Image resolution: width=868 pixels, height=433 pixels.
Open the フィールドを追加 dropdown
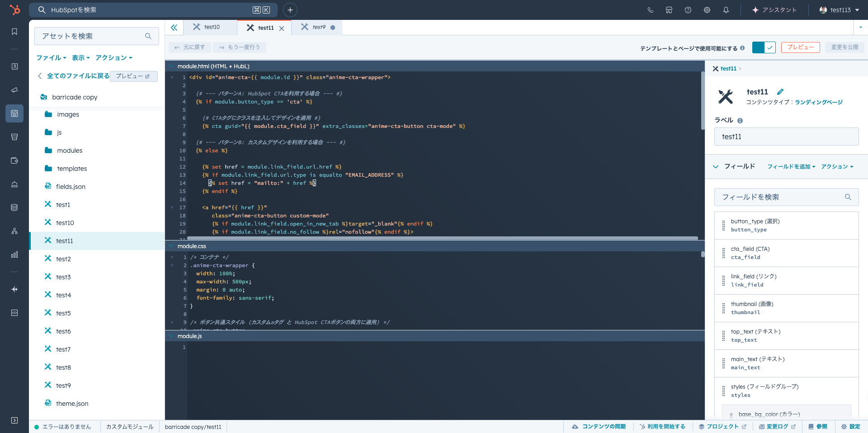coord(791,167)
